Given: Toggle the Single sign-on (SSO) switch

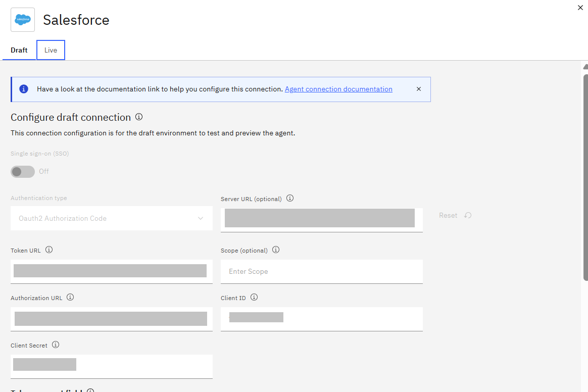Looking at the screenshot, I should [x=23, y=171].
